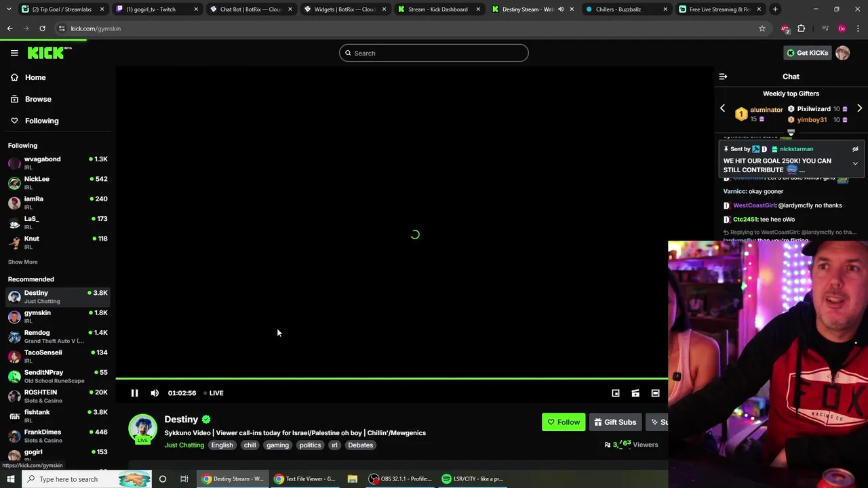Open SendItNPray recommended channel
The height and width of the screenshot is (488, 868).
[x=58, y=376]
